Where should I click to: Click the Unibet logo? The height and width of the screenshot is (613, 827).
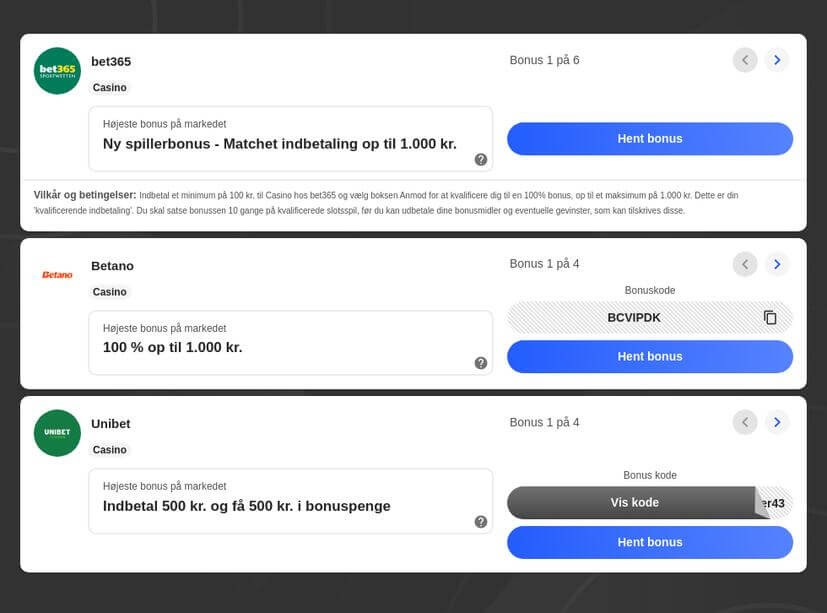[x=57, y=433]
